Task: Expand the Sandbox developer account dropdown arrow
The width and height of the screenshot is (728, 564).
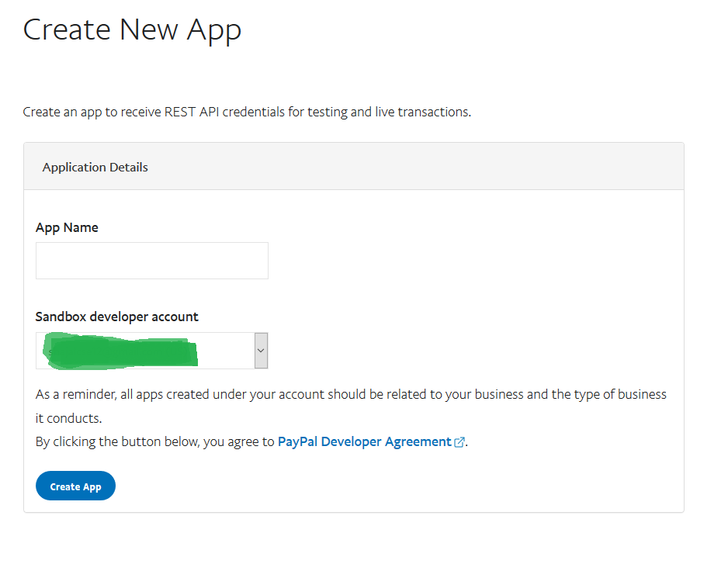Action: (261, 351)
